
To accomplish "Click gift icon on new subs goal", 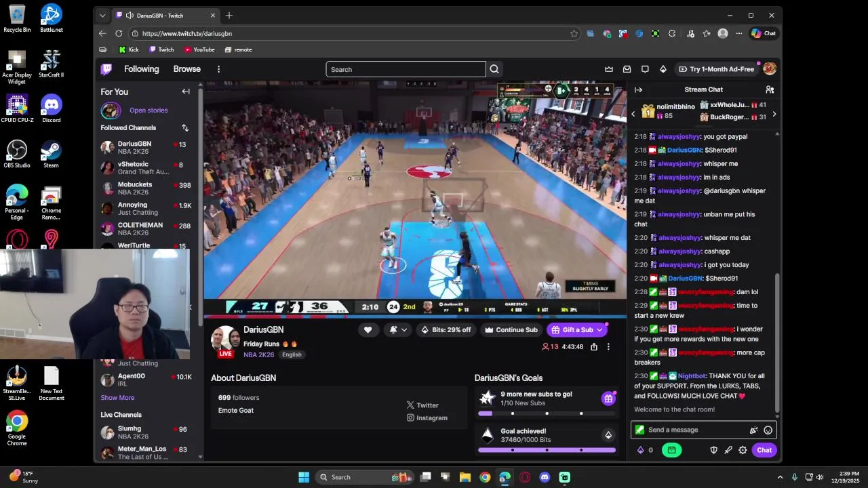I will coord(608,399).
